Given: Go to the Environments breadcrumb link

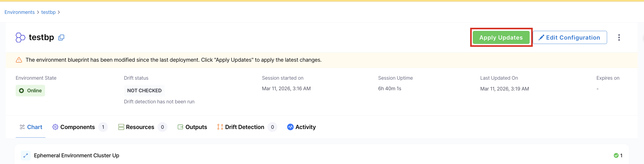Looking at the screenshot, I should 19,12.
